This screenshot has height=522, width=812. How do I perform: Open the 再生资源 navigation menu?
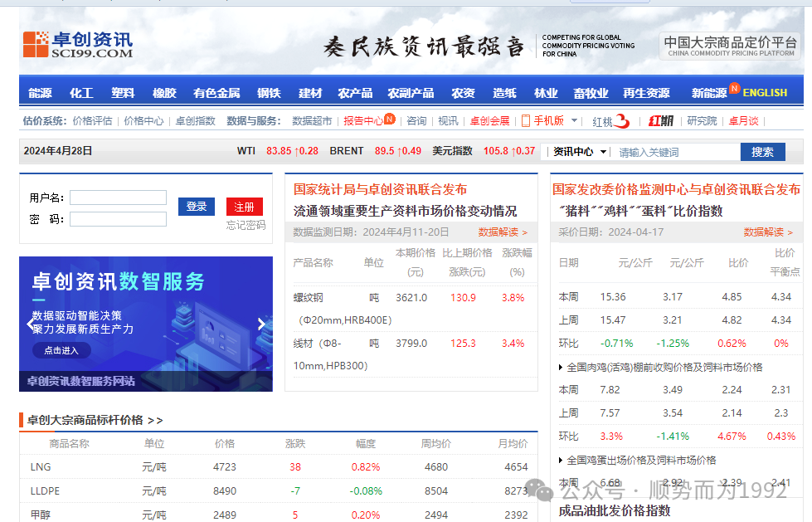646,93
